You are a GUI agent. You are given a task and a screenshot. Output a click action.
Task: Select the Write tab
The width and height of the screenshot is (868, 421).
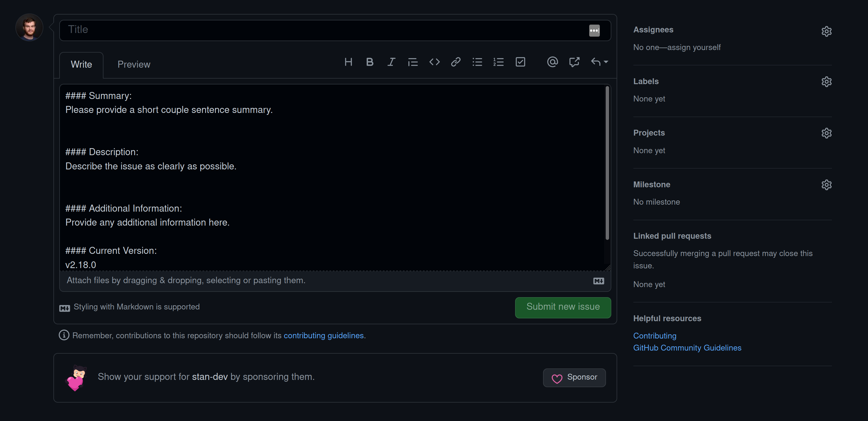pos(81,64)
